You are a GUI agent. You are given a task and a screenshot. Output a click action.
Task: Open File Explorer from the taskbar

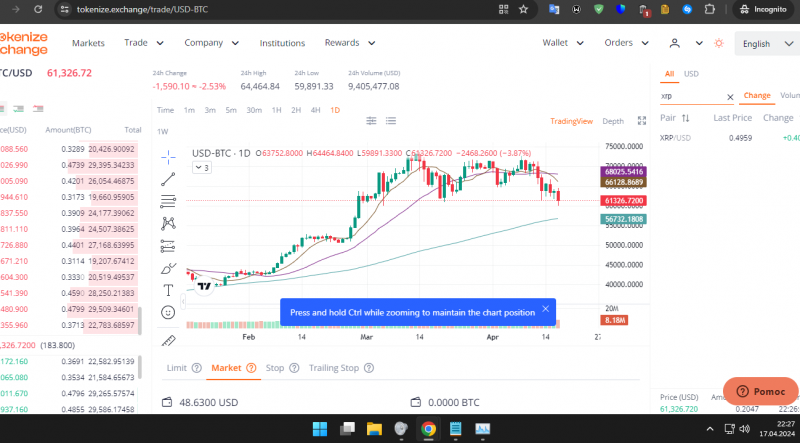pyautogui.click(x=373, y=429)
